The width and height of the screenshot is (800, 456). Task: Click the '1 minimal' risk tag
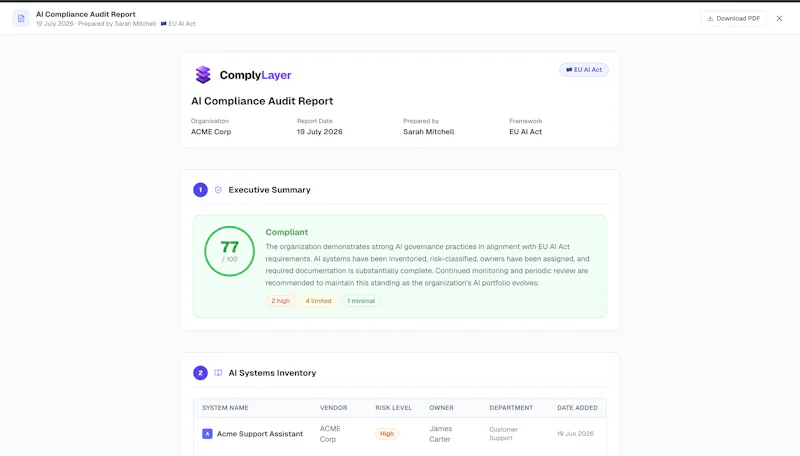tap(361, 301)
